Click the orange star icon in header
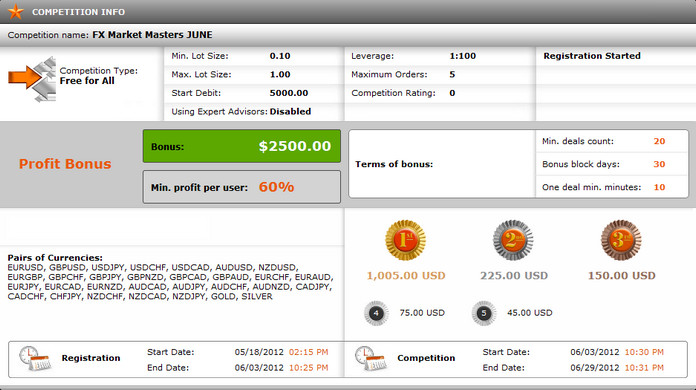696x390 pixels. click(16, 12)
